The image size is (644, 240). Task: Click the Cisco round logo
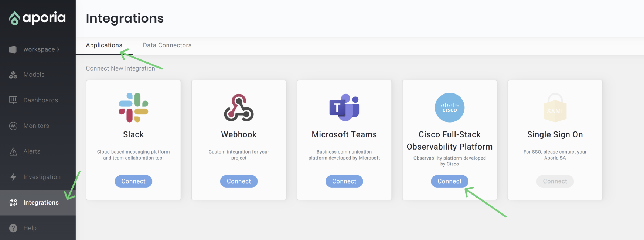tap(450, 107)
